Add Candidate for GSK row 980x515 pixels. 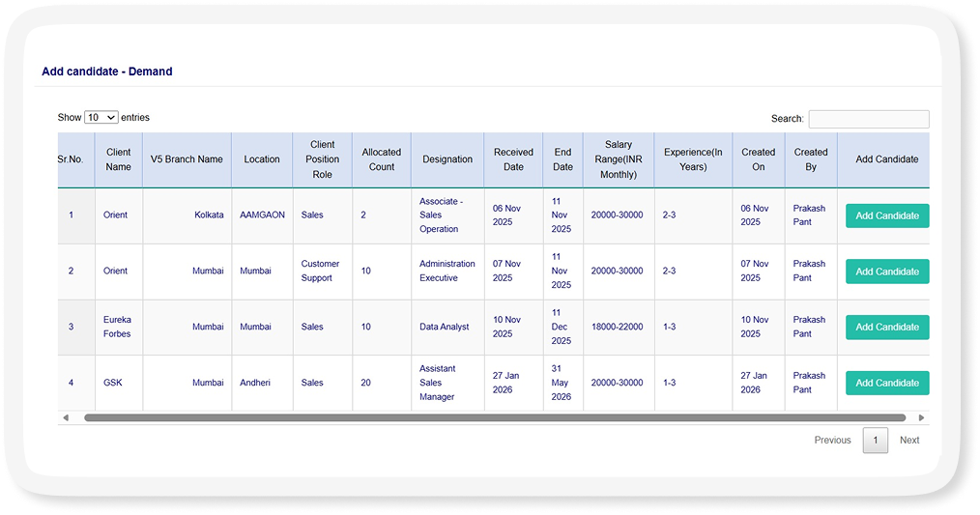pos(886,383)
